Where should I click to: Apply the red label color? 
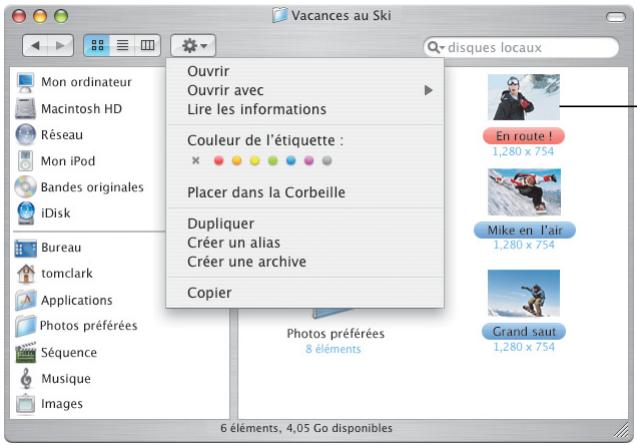coord(219,161)
